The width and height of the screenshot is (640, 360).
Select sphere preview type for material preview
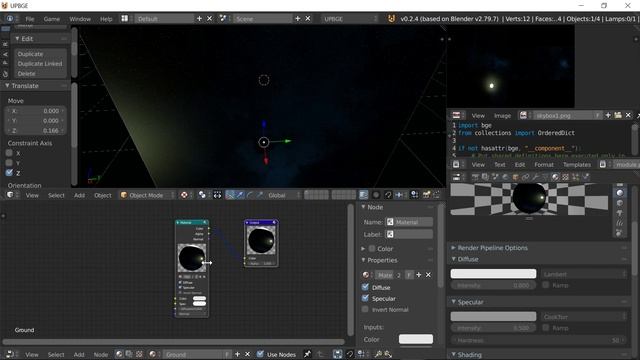[620, 193]
